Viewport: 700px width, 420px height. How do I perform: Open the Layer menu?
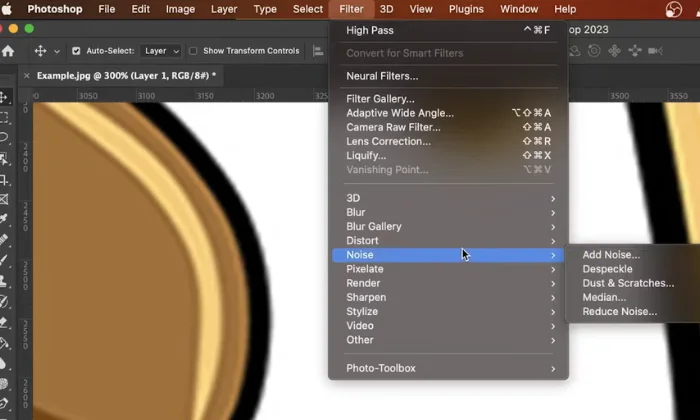coord(224,9)
